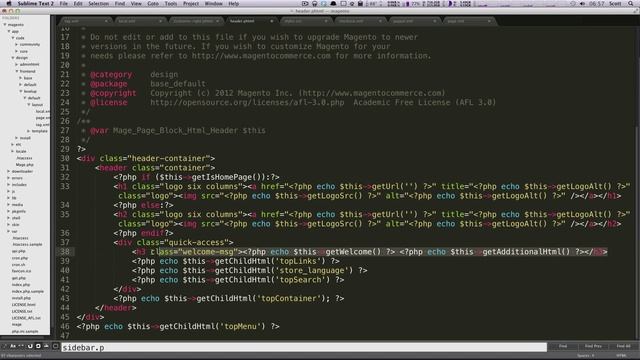
Task: Toggle whole word search option
Action: click(21, 346)
